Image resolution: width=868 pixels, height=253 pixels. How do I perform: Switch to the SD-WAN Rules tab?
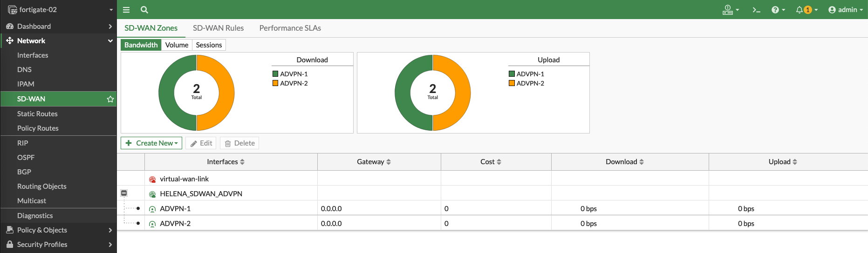pyautogui.click(x=218, y=28)
